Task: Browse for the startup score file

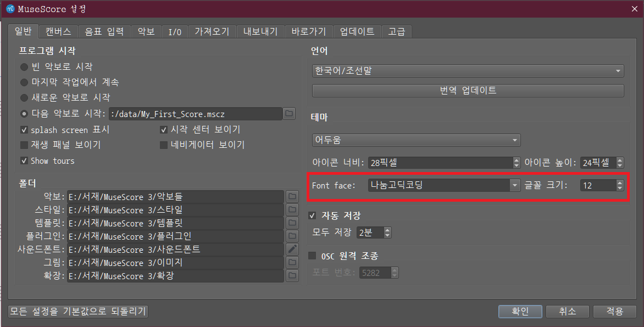Action: click(289, 113)
